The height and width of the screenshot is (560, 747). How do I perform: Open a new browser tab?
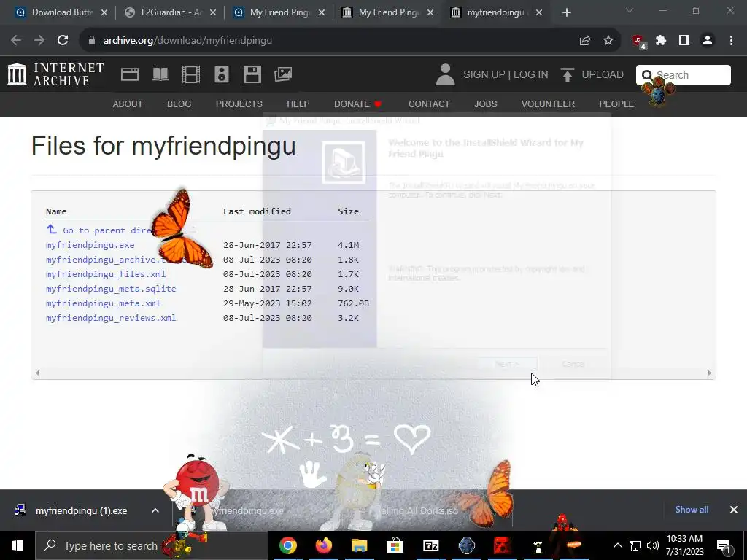click(x=566, y=12)
